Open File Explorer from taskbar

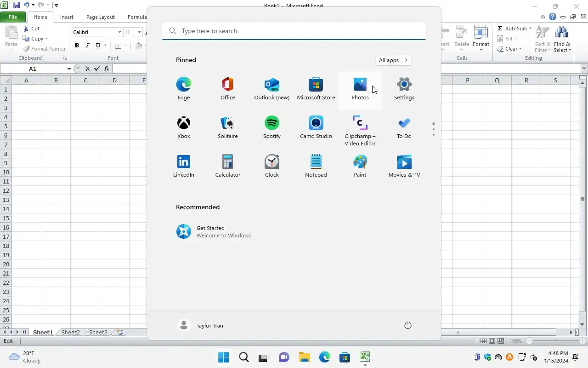coord(304,357)
